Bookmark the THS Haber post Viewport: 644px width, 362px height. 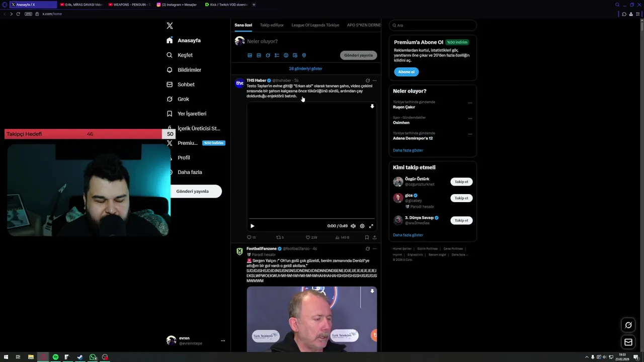click(x=367, y=237)
